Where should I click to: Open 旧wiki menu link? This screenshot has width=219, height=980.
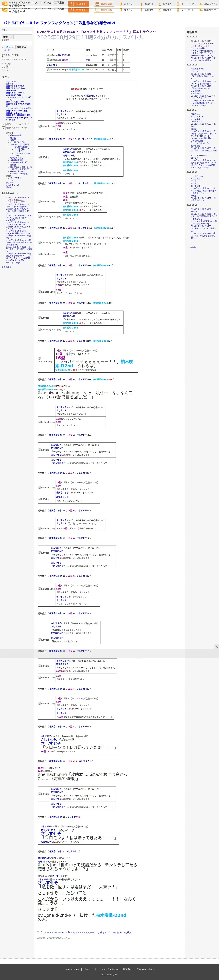[x=9, y=187]
